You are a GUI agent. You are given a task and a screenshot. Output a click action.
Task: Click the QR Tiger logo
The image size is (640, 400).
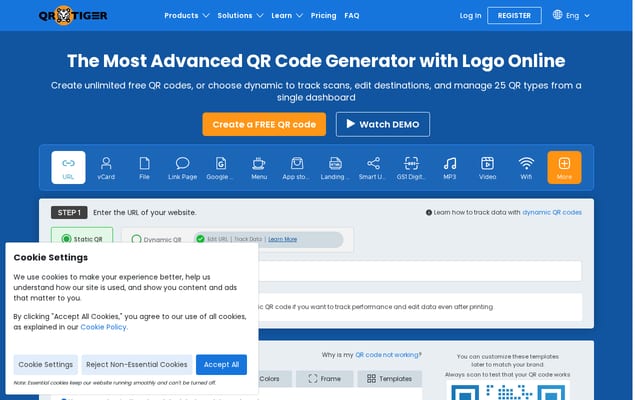73,16
